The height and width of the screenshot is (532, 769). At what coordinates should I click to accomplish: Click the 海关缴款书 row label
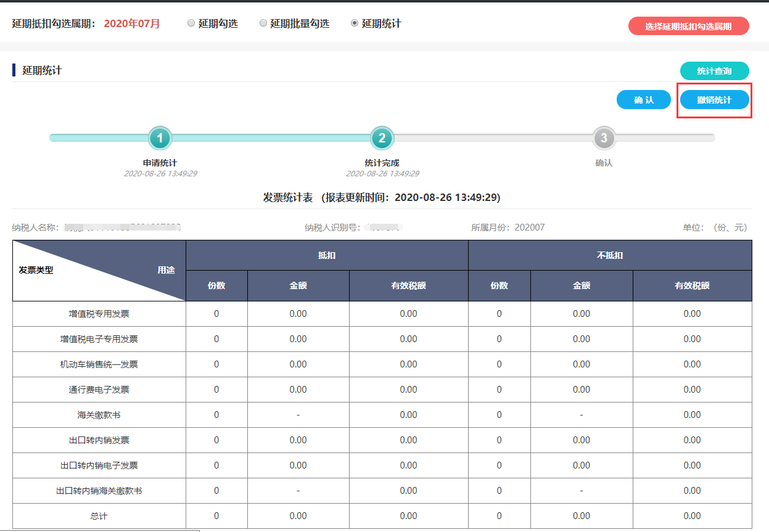pos(99,415)
